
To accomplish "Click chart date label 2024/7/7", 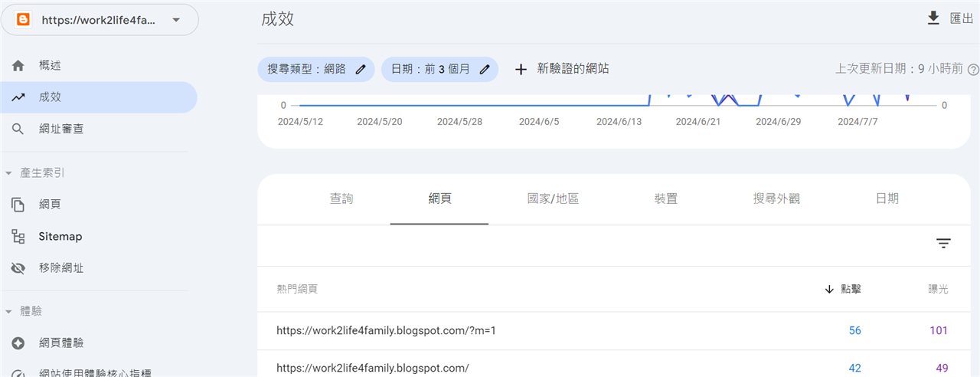I will [857, 122].
